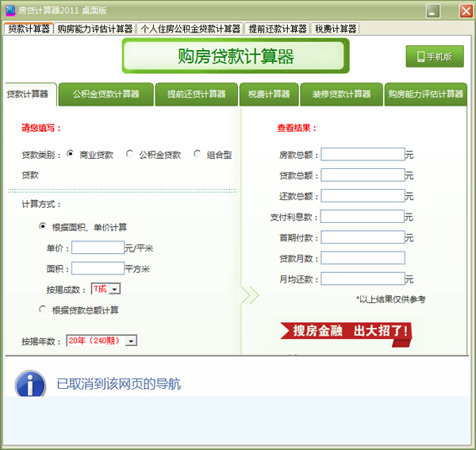Click the 月均还款 result field

tap(363, 279)
